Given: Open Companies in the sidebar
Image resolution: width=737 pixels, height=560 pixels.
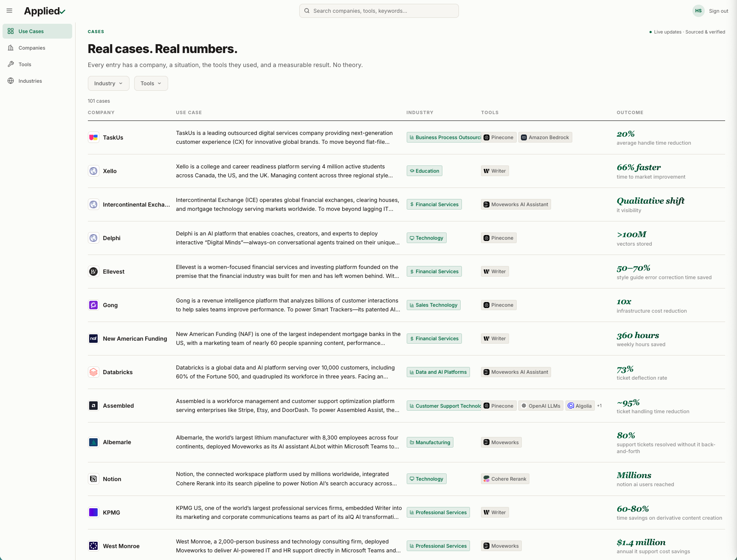Looking at the screenshot, I should (32, 48).
